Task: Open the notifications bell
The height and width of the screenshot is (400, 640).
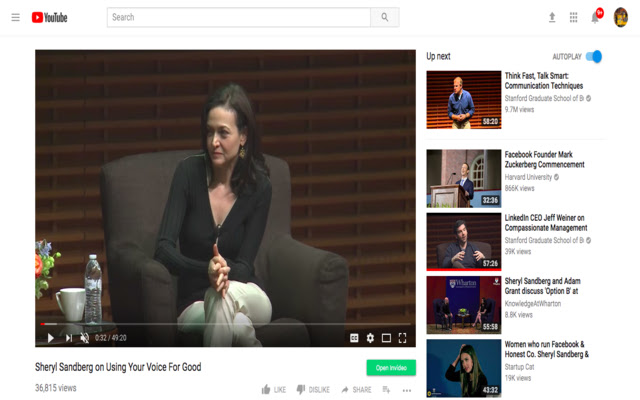Action: coord(596,17)
